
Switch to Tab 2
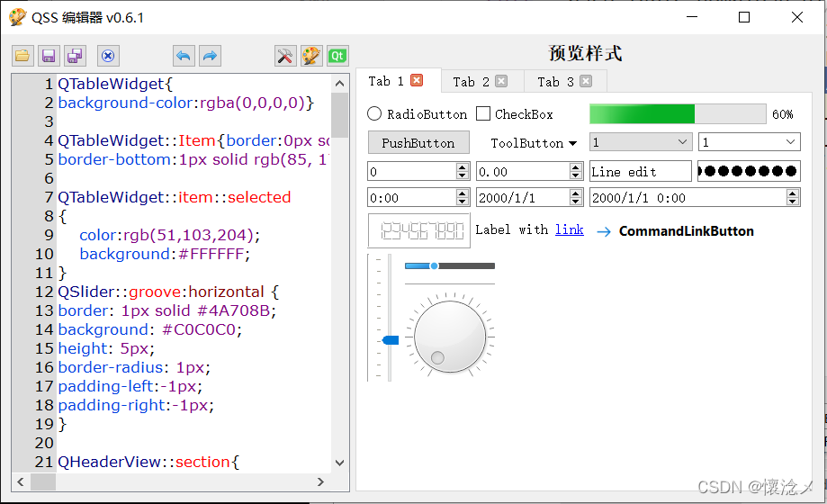(471, 82)
